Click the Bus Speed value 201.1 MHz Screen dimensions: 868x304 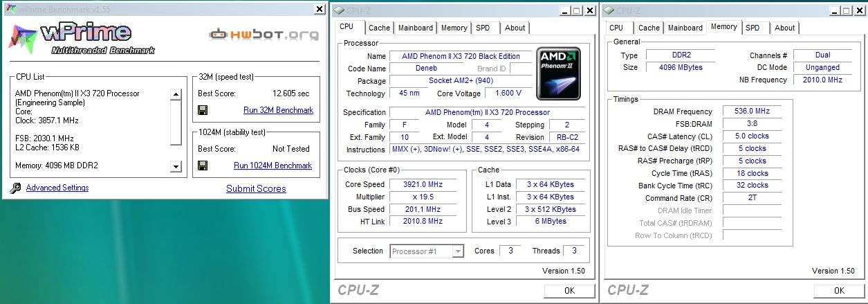423,209
